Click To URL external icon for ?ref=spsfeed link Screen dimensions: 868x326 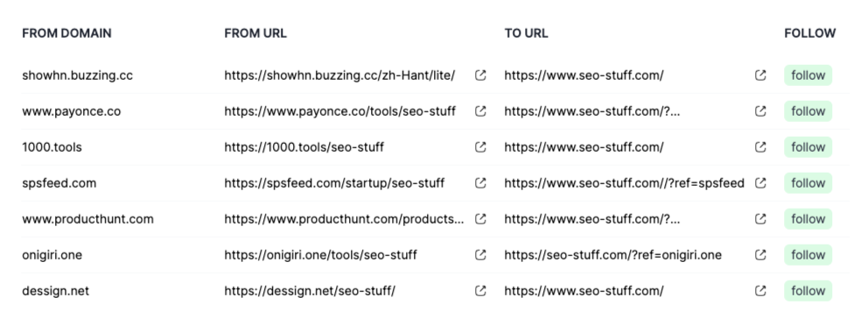point(760,183)
